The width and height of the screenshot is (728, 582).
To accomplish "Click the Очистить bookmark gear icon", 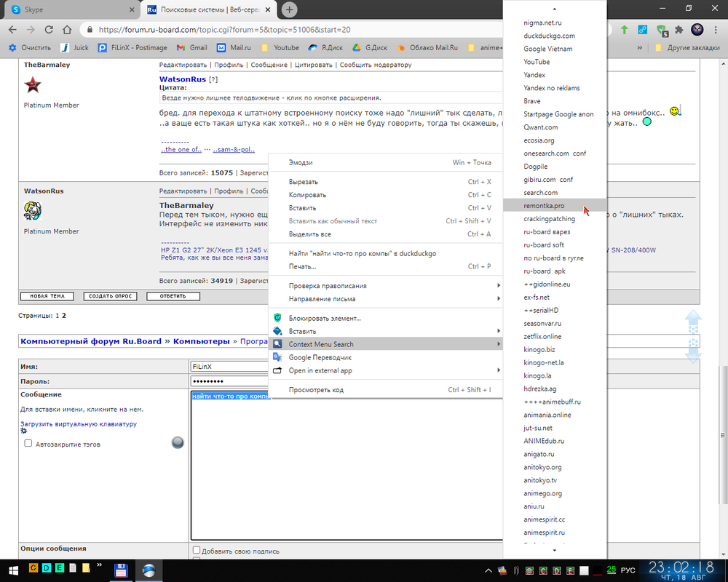I will pyautogui.click(x=12, y=48).
